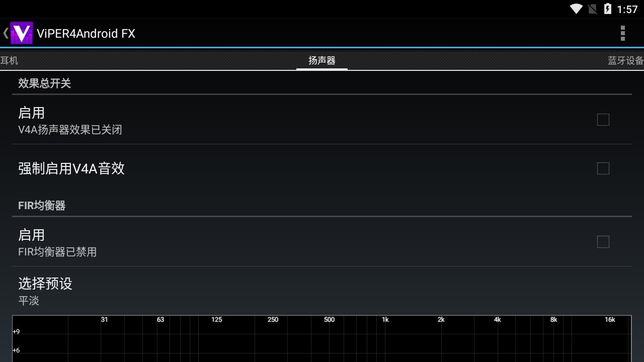Switch to the 耳机 tab

[x=9, y=60]
